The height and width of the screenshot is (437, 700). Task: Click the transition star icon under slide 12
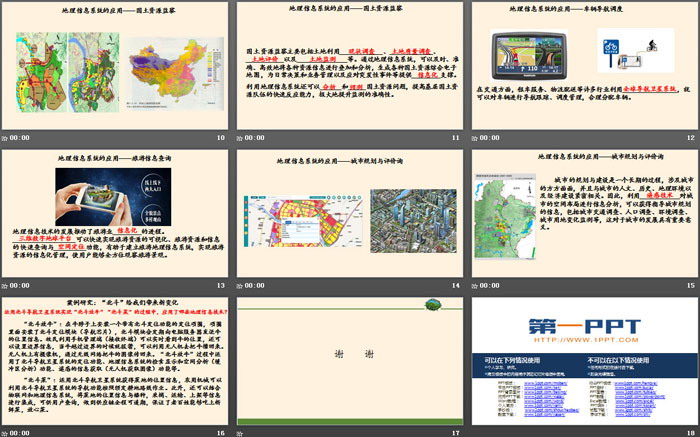(474, 138)
